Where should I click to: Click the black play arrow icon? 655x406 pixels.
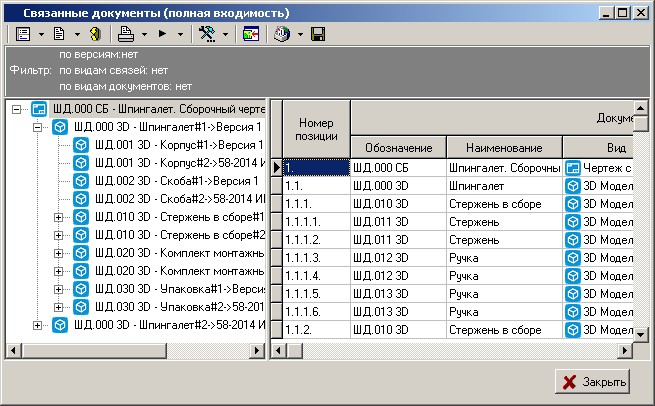click(163, 34)
